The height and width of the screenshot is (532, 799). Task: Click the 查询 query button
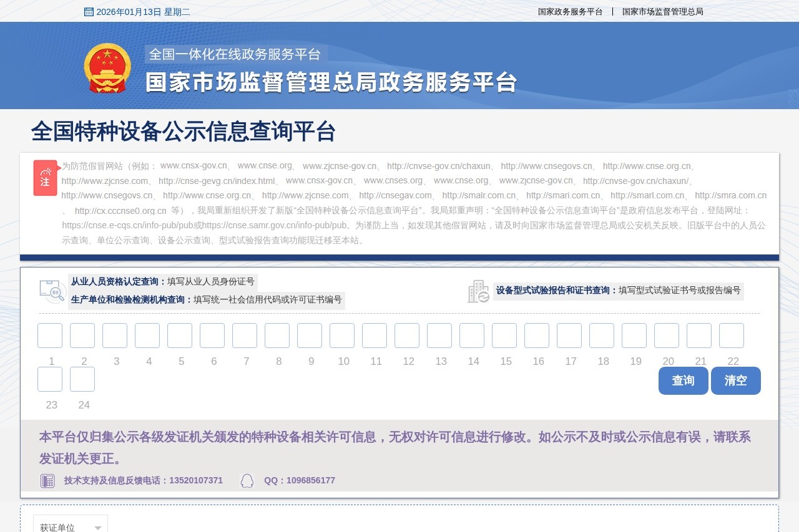pos(683,380)
